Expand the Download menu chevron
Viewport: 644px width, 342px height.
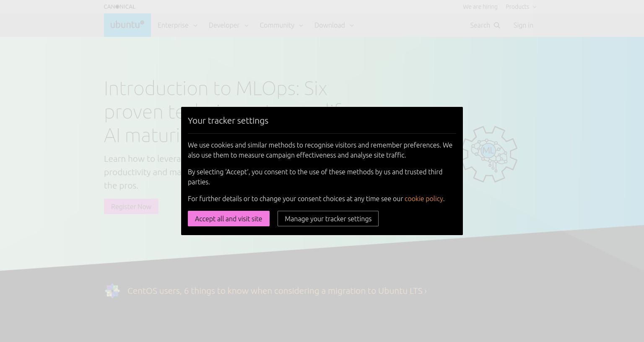[352, 26]
